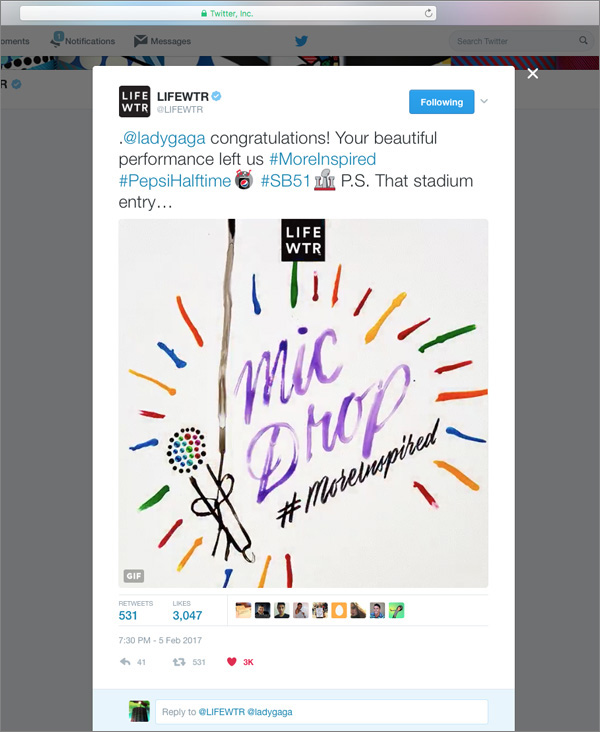
Task: Toggle the Following button
Action: pyautogui.click(x=442, y=102)
